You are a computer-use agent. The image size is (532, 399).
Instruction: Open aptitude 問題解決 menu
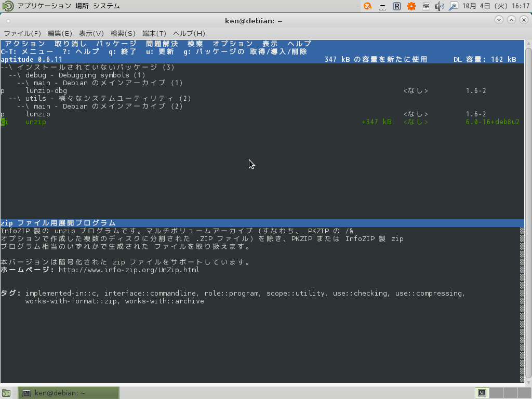(162, 44)
